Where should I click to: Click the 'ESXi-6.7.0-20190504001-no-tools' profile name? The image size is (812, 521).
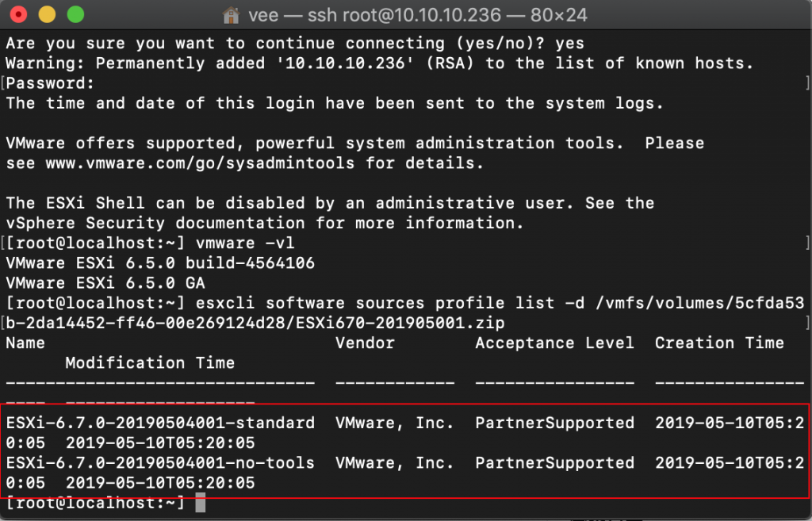(160, 462)
